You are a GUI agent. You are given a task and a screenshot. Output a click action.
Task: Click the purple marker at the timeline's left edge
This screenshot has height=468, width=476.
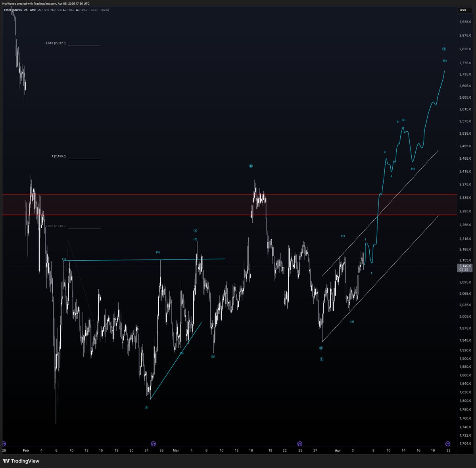[x=4, y=444]
